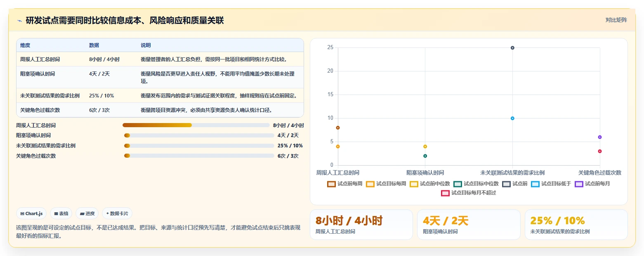644x256 pixels.
Task: Click the gray data point at 25
Action: click(512, 48)
